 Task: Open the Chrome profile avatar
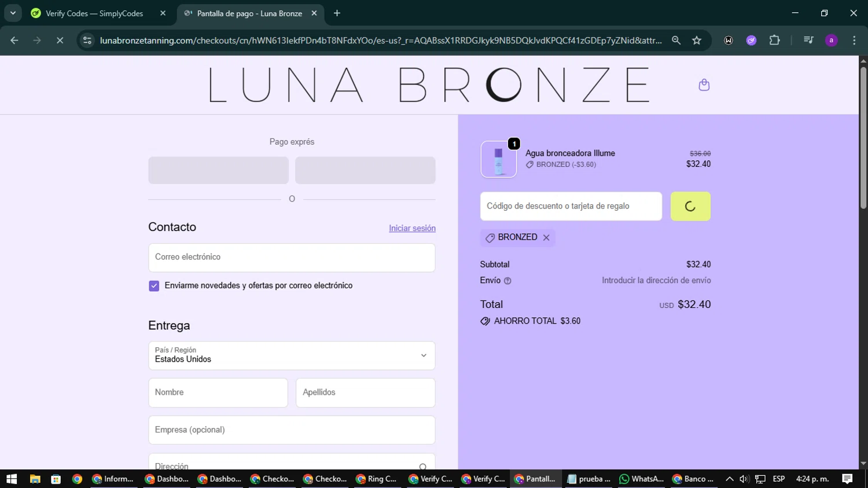tap(832, 40)
